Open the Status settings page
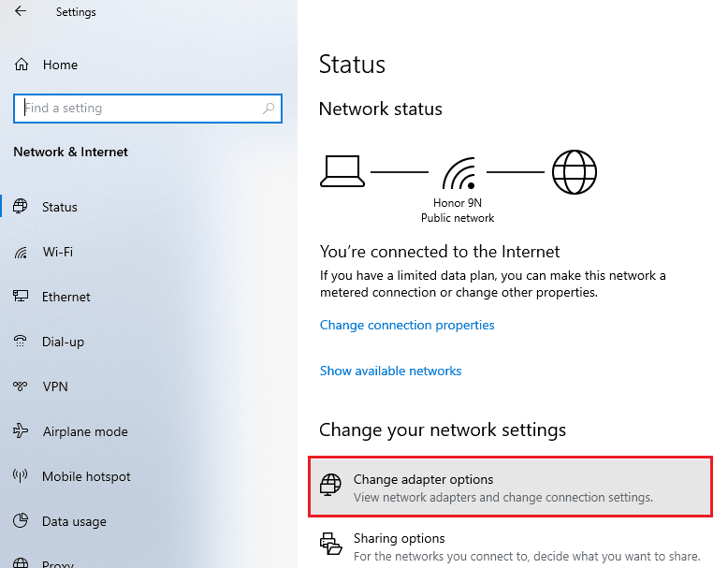Image resolution: width=728 pixels, height=568 pixels. coord(60,207)
